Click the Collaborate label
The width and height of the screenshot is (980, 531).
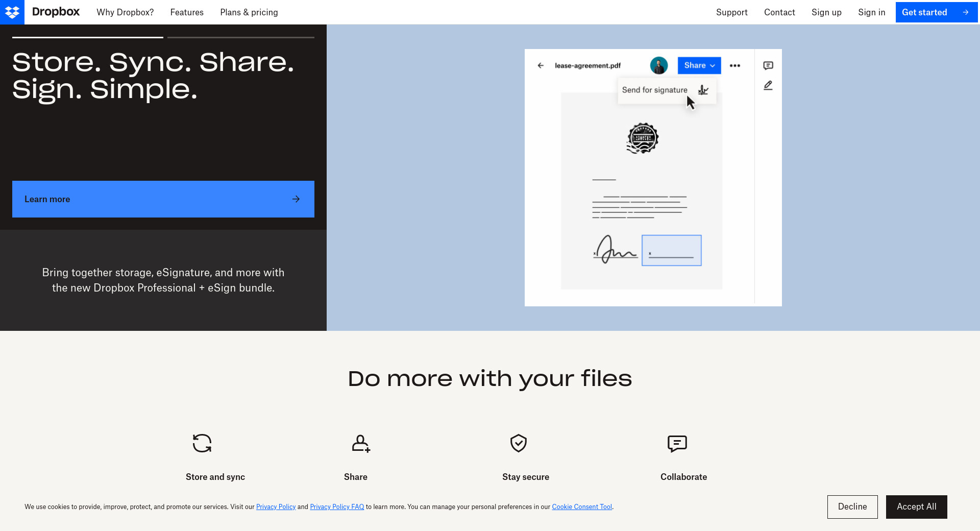(684, 477)
